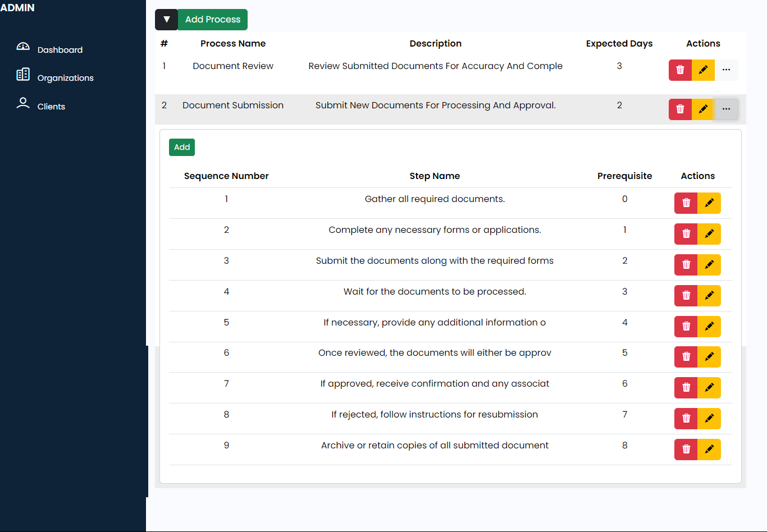Edit the Document Review process
The width and height of the screenshot is (767, 532).
703,70
